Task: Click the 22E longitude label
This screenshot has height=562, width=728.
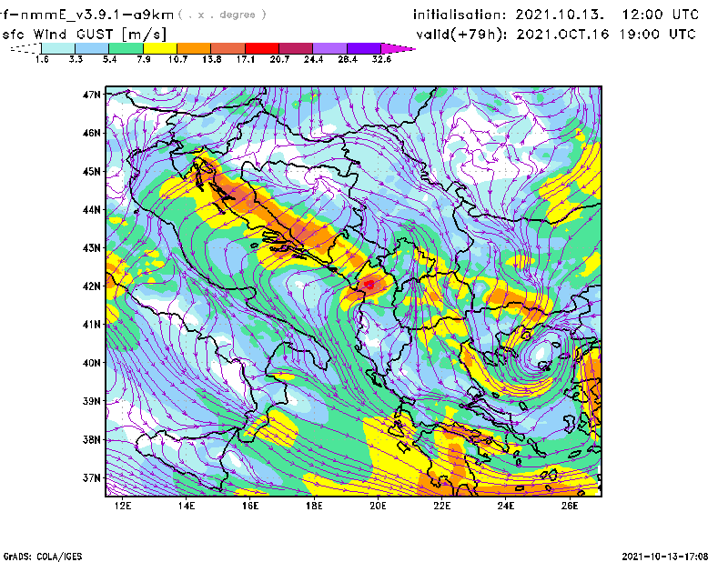Action: pyautogui.click(x=441, y=506)
